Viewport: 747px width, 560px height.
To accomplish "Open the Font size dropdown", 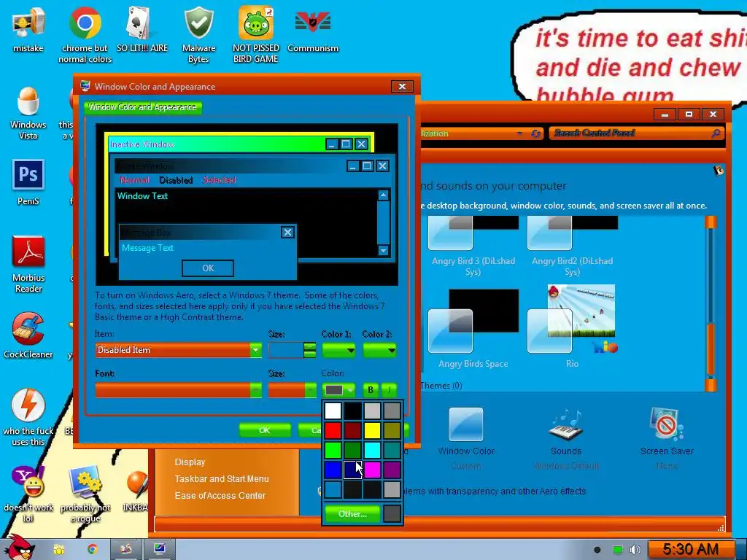I will point(292,390).
